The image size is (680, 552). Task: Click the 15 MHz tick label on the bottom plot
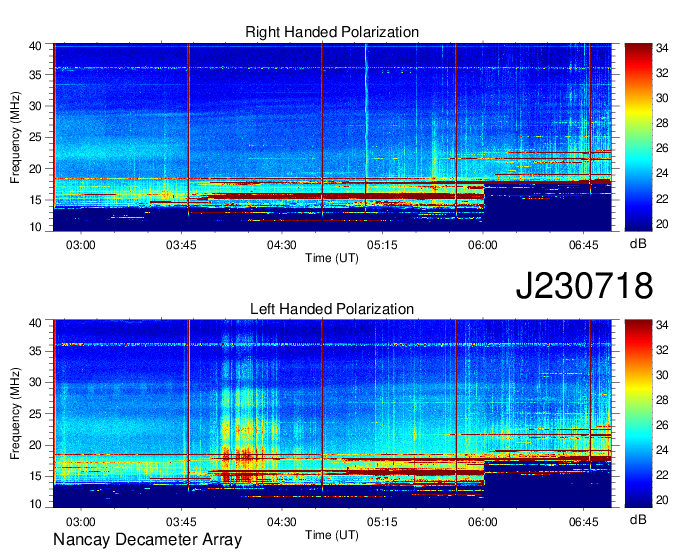point(35,477)
